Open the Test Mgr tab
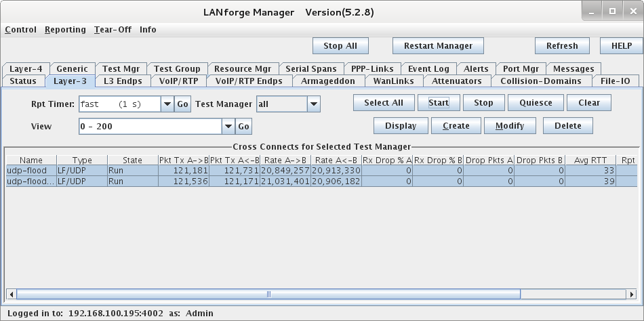The width and height of the screenshot is (644, 321). pyautogui.click(x=121, y=68)
